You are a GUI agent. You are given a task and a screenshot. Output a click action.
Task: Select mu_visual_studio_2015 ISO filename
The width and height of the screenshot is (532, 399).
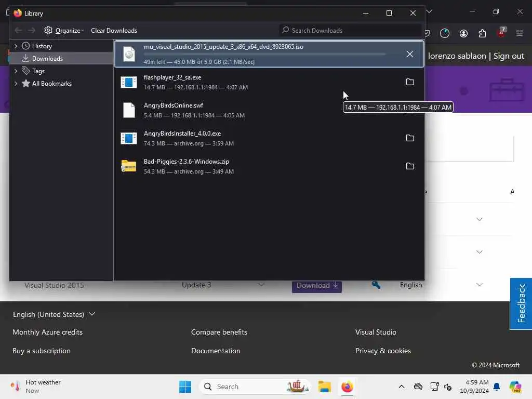coord(223,47)
